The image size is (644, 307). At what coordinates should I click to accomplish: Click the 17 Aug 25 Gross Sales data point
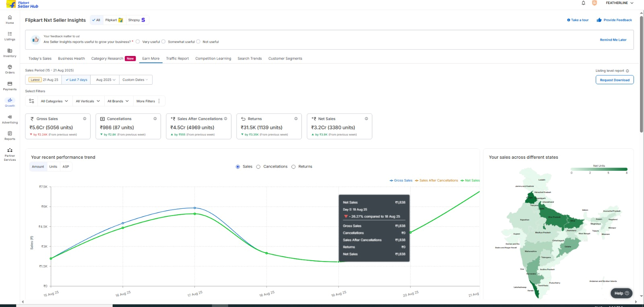click(195, 208)
